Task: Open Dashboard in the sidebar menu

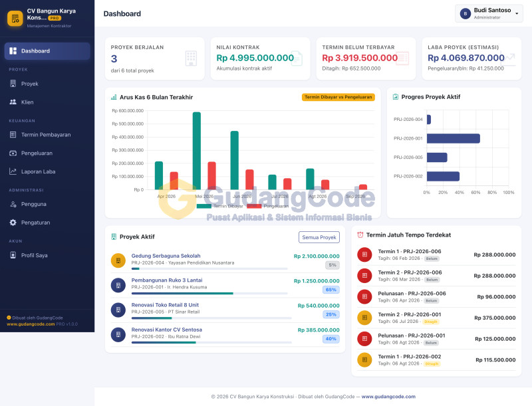Action: tap(47, 51)
